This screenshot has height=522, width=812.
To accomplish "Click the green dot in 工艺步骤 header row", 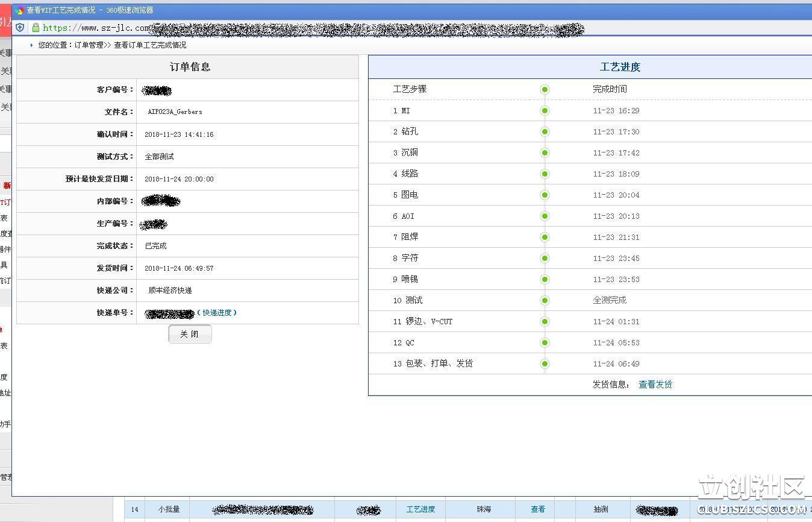I will (x=545, y=90).
